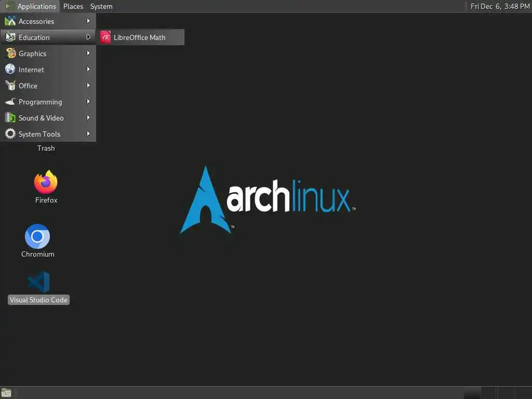
Task: Click the Office category icon
Action: [x=10, y=86]
